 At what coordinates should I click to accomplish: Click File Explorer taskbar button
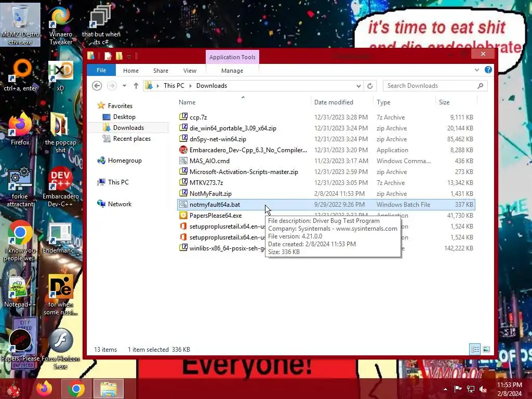(x=108, y=389)
